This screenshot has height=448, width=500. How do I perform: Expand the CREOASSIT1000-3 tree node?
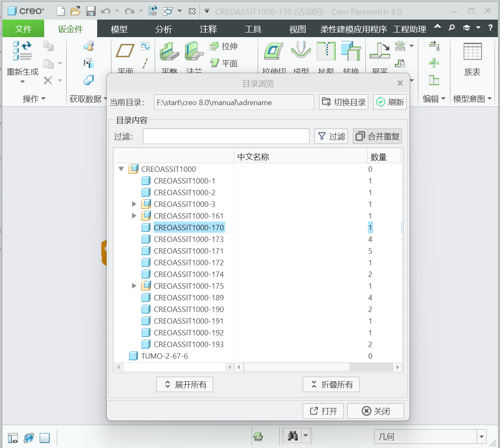point(134,204)
